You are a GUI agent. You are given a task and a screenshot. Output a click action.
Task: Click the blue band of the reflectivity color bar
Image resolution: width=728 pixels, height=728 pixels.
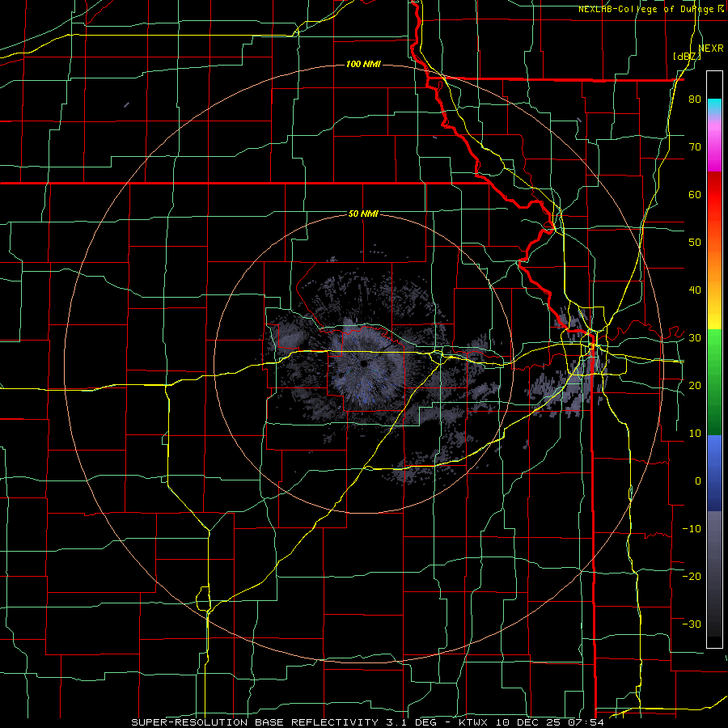(714, 473)
